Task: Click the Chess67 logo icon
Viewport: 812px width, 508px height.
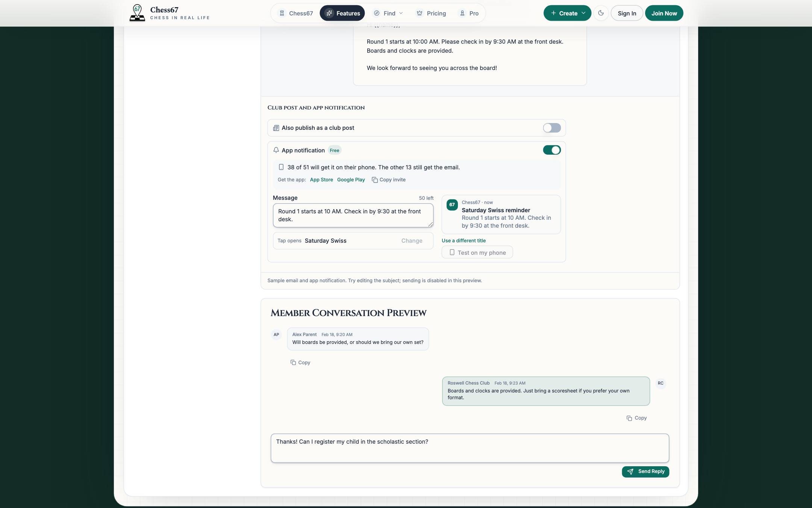Action: coord(137,13)
